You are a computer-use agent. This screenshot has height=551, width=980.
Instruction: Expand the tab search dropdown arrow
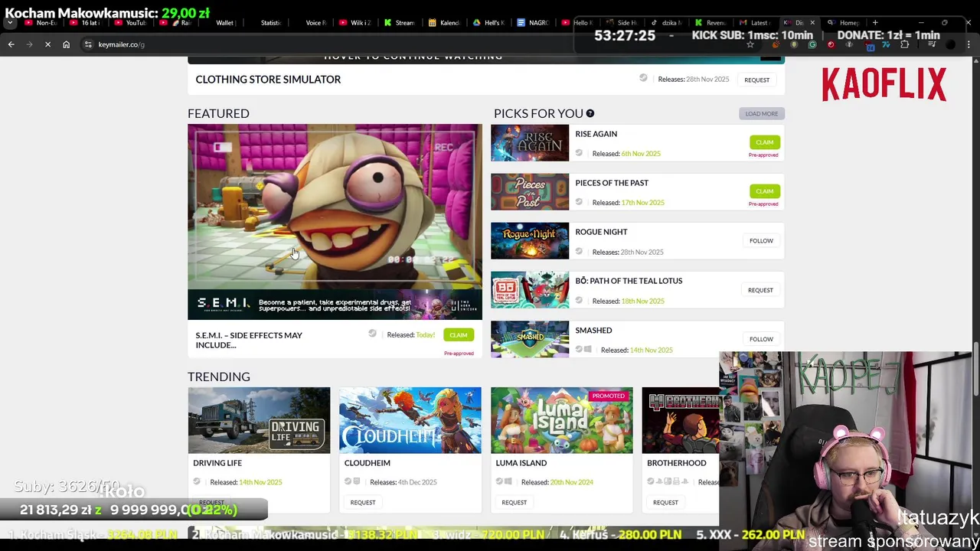pyautogui.click(x=10, y=23)
